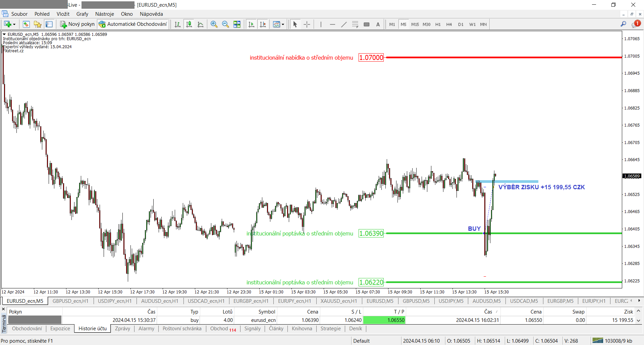Open the Grafy menu
The height and width of the screenshot is (345, 644).
(82, 14)
